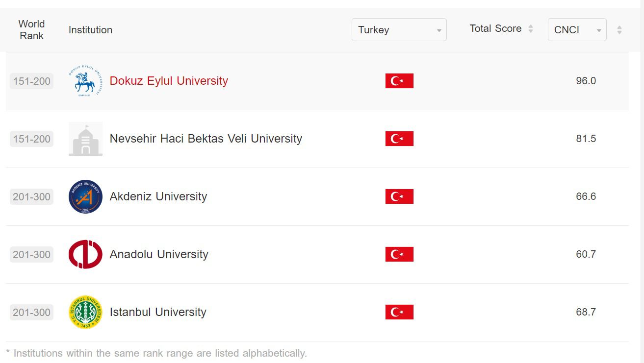Open Akdeniz University page
644x363 pixels.
tap(158, 196)
